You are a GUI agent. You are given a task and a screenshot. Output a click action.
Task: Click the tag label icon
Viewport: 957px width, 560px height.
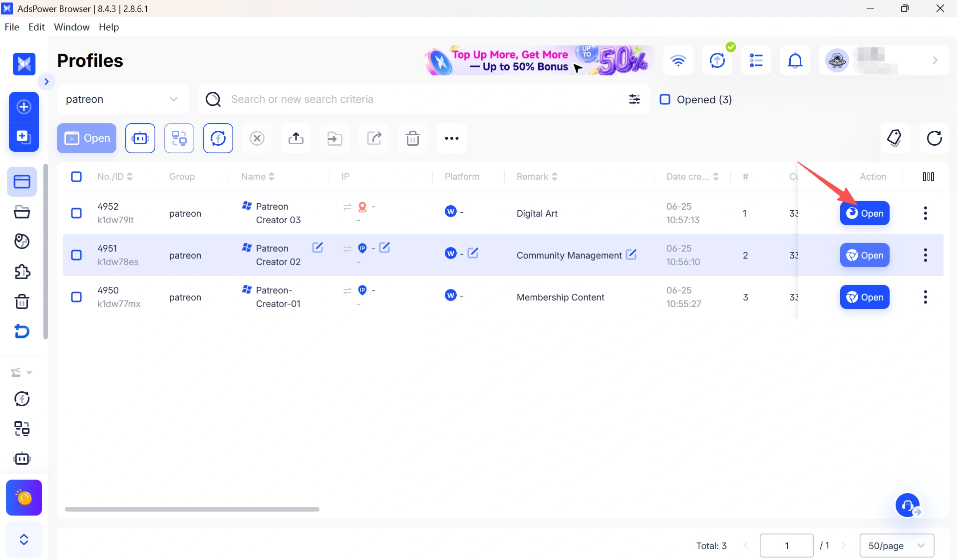[x=895, y=138]
